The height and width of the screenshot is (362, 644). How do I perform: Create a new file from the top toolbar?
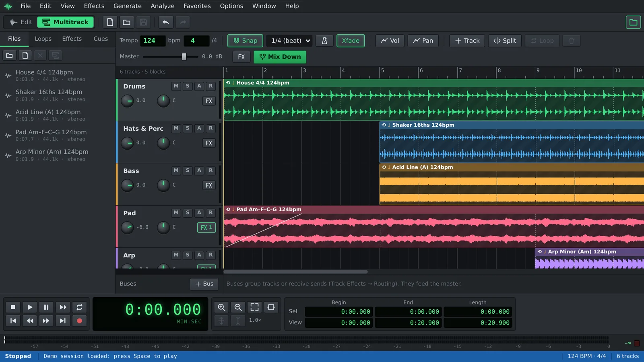(x=110, y=22)
